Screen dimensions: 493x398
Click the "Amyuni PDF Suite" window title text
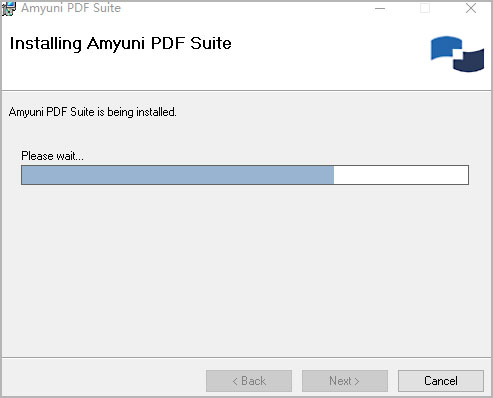(71, 8)
